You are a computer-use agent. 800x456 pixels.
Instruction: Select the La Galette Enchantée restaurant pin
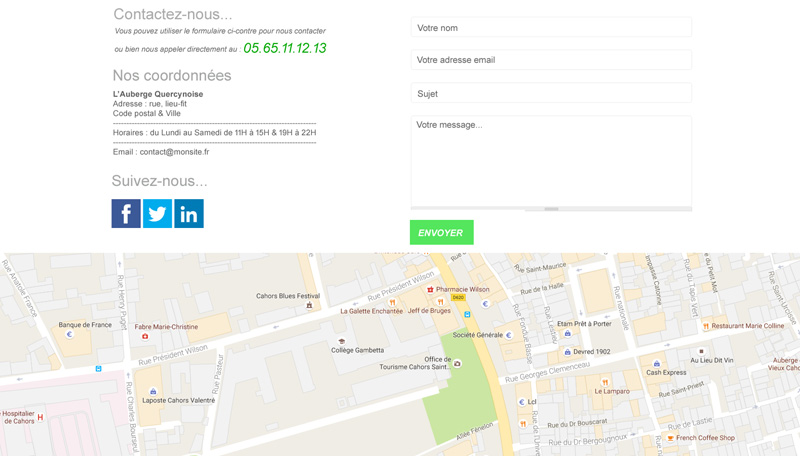(392, 302)
